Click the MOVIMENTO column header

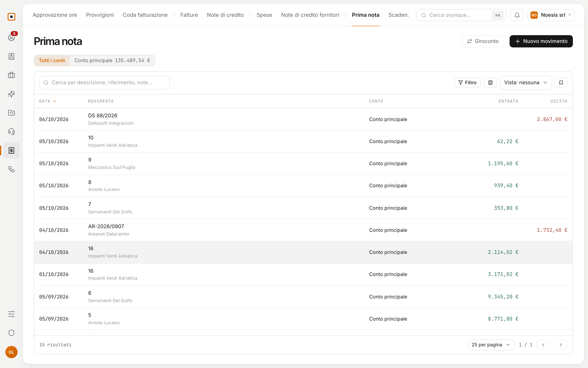point(101,101)
